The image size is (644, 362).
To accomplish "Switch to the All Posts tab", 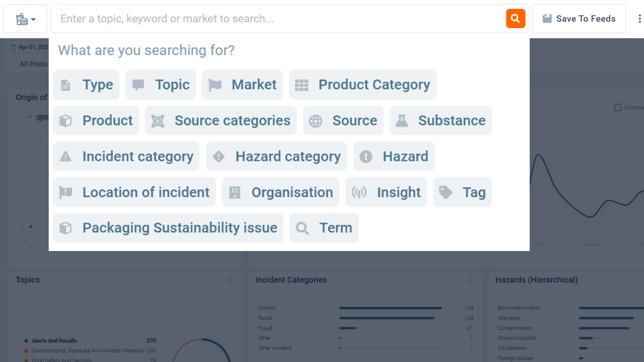I will (33, 64).
